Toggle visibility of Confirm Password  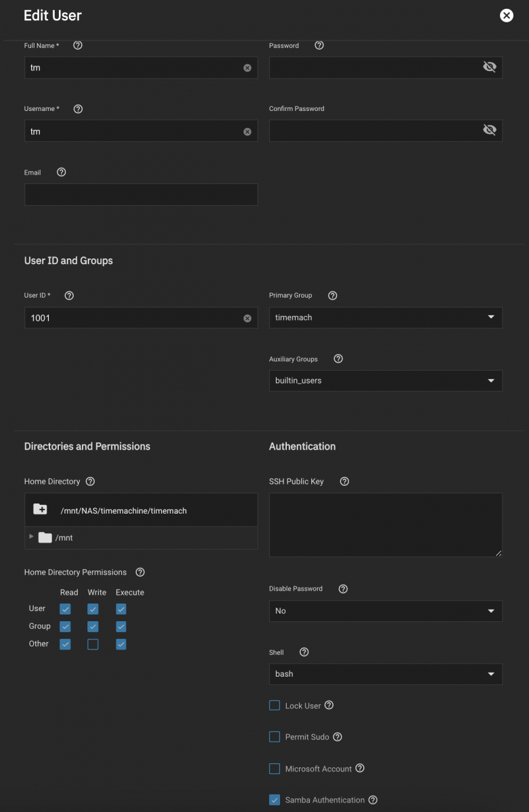[489, 130]
